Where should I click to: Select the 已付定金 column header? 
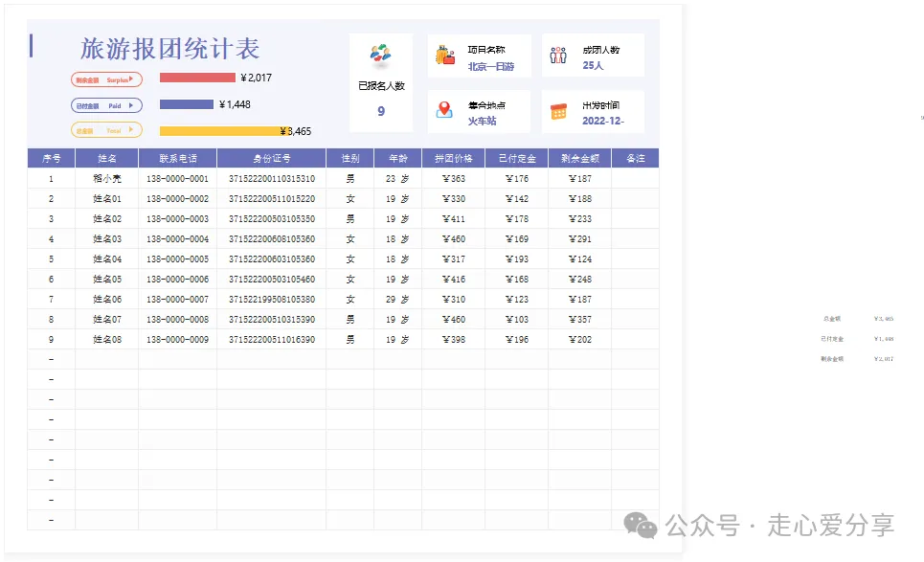[517, 159]
